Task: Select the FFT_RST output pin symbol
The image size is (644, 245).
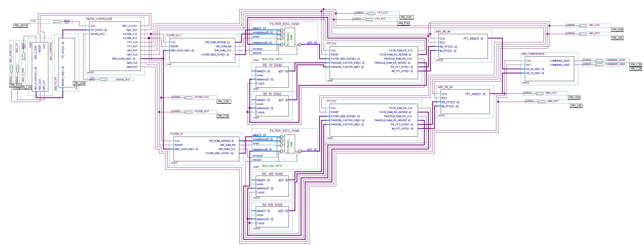Action: [369, 19]
